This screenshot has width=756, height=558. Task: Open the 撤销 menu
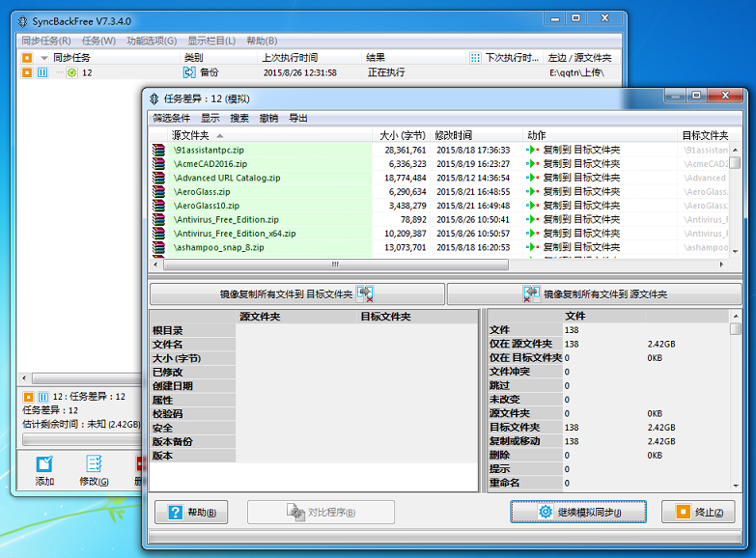[x=268, y=118]
